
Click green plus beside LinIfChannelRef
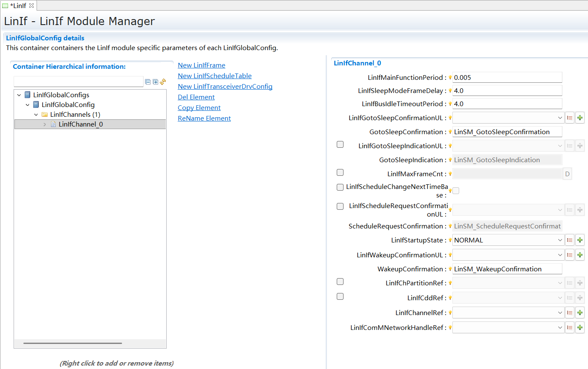point(579,313)
